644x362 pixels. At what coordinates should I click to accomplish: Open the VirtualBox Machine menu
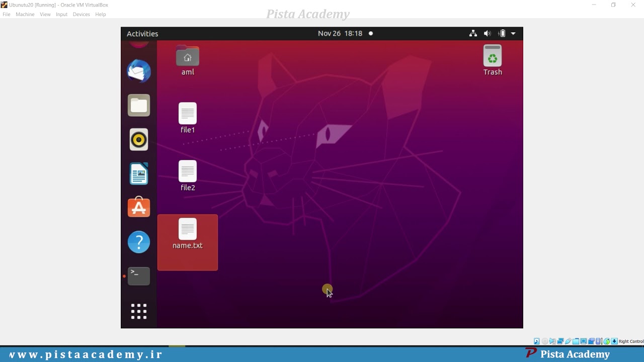point(25,15)
